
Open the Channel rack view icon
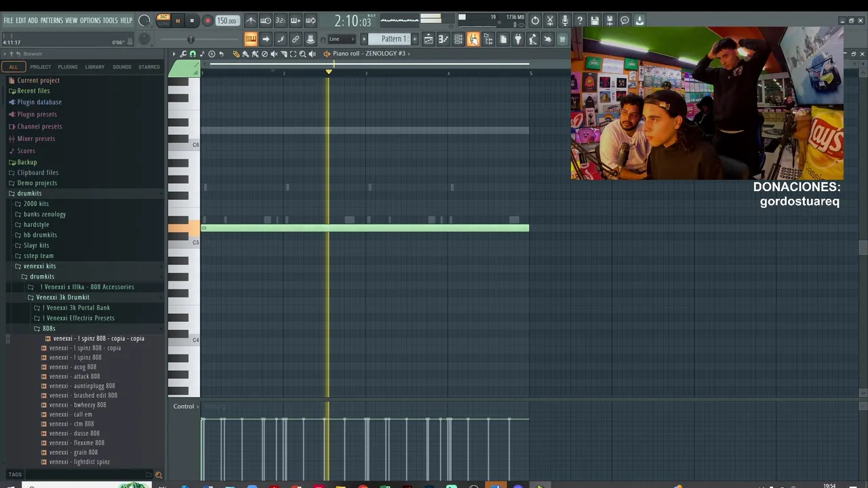(x=458, y=39)
